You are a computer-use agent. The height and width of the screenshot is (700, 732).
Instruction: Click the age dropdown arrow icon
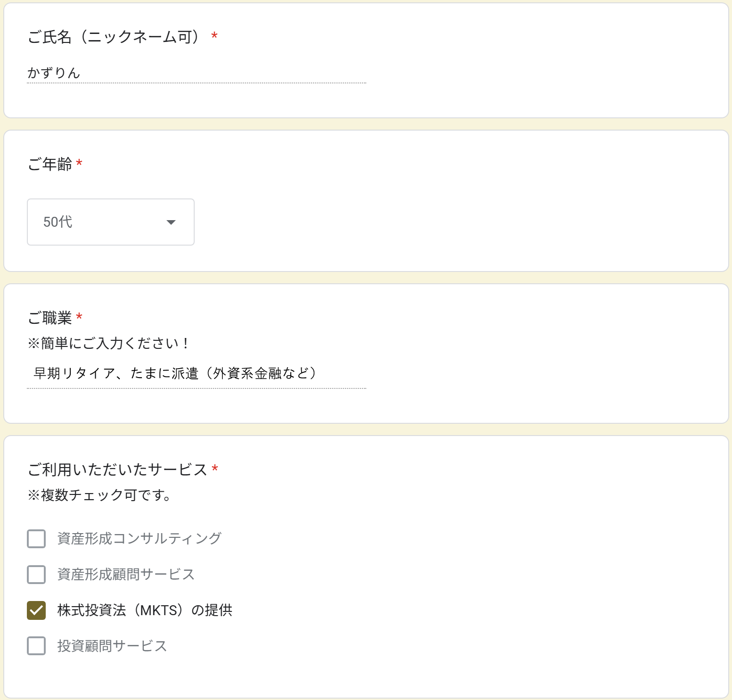point(171,222)
